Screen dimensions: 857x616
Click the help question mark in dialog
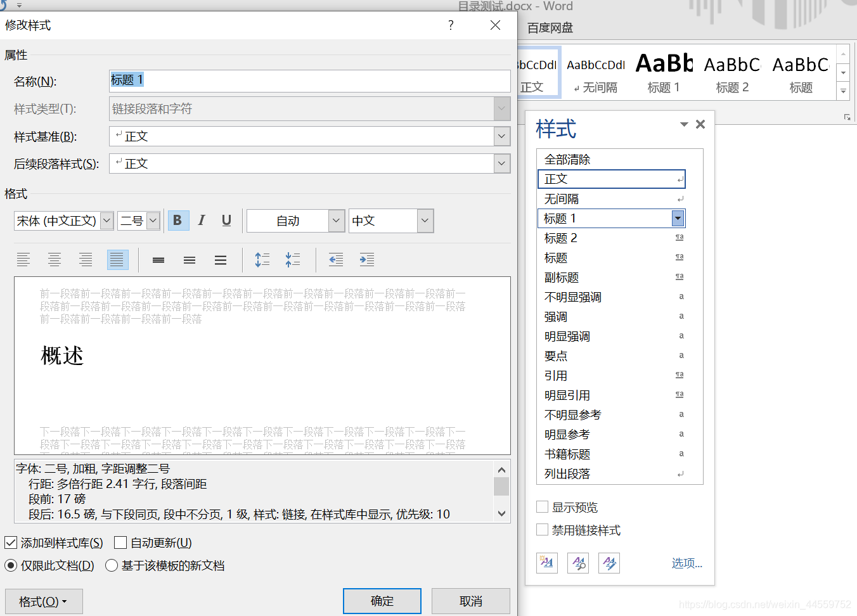coord(451,25)
